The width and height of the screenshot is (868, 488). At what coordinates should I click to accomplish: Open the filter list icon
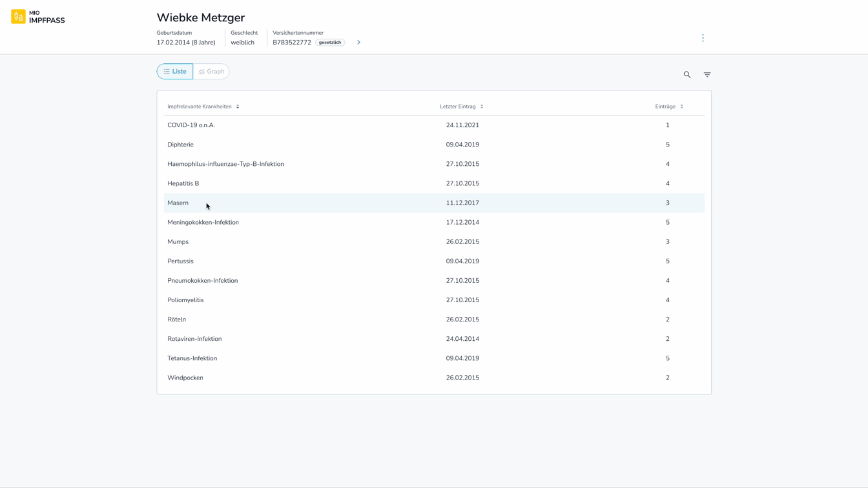707,75
